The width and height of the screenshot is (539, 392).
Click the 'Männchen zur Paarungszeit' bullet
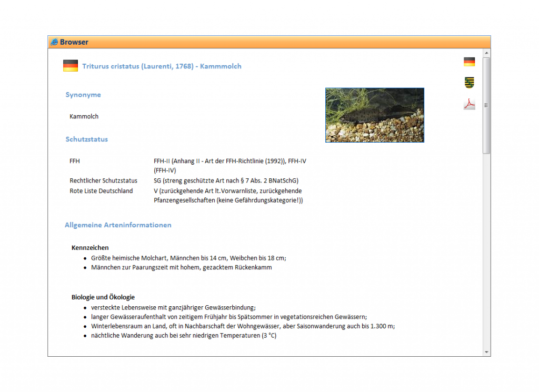point(182,267)
